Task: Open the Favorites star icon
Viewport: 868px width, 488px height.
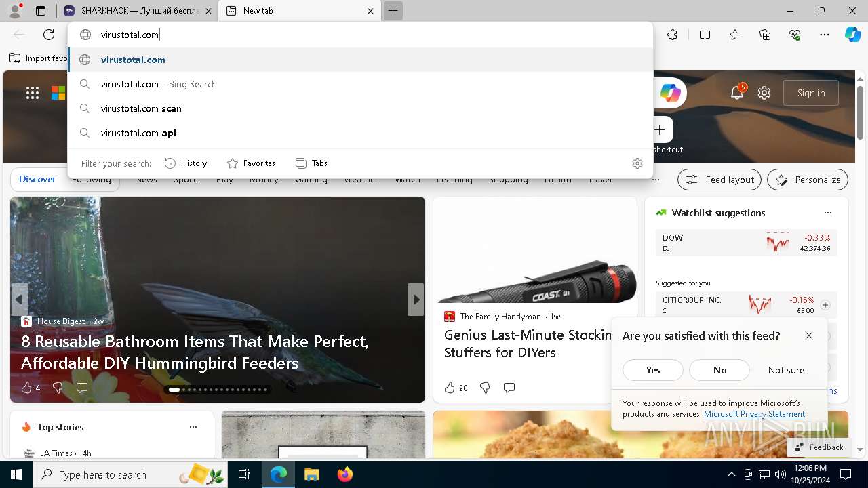Action: pyautogui.click(x=735, y=35)
